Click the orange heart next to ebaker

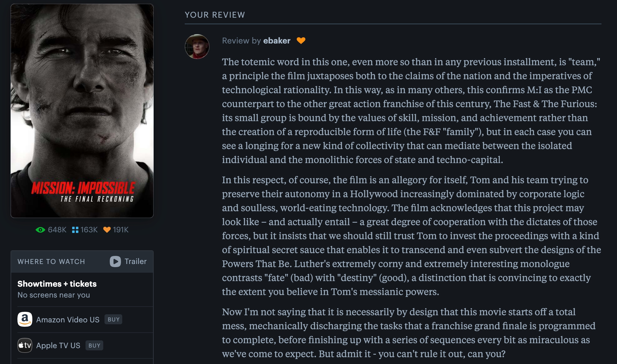pos(301,41)
